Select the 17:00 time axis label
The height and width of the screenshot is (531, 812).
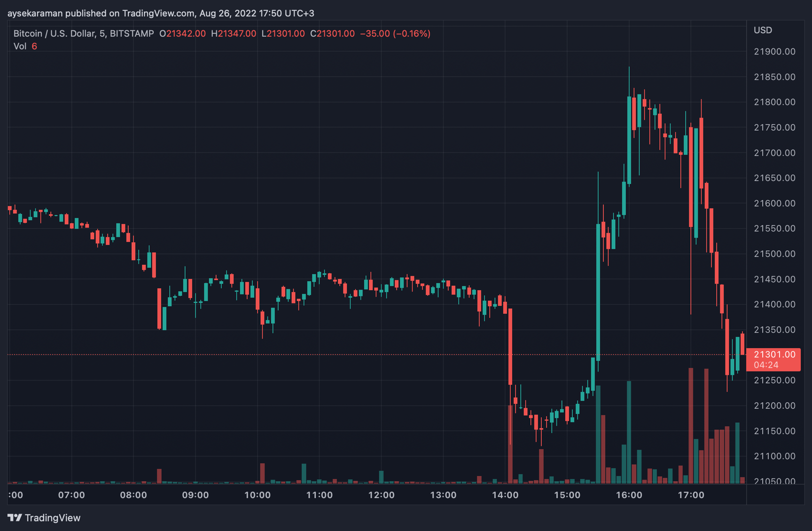coord(691,495)
